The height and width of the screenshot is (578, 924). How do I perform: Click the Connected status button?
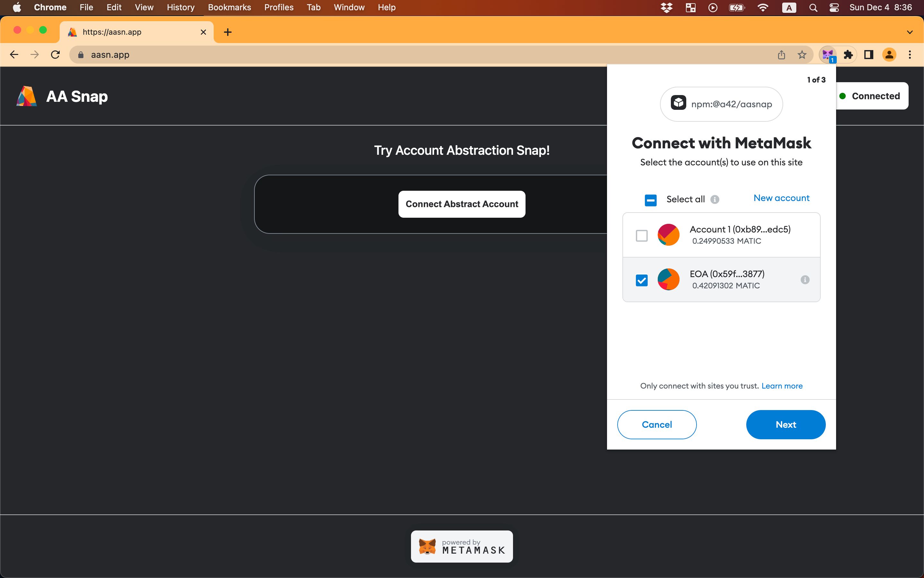click(x=872, y=96)
